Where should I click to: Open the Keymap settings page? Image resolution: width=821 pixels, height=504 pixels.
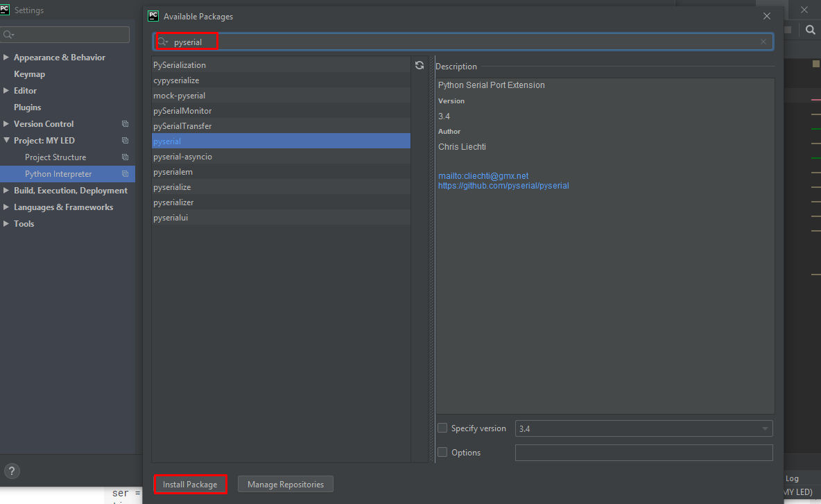(x=29, y=74)
